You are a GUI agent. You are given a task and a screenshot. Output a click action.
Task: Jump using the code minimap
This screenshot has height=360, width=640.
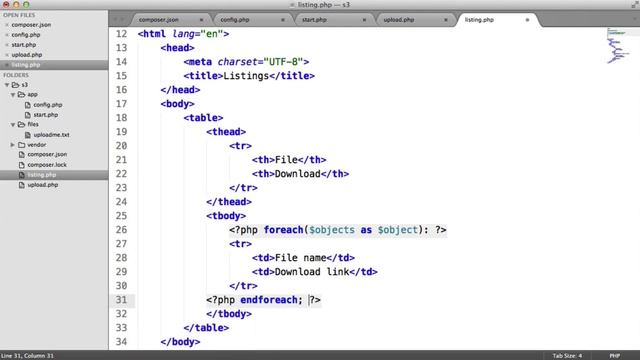tap(618, 46)
